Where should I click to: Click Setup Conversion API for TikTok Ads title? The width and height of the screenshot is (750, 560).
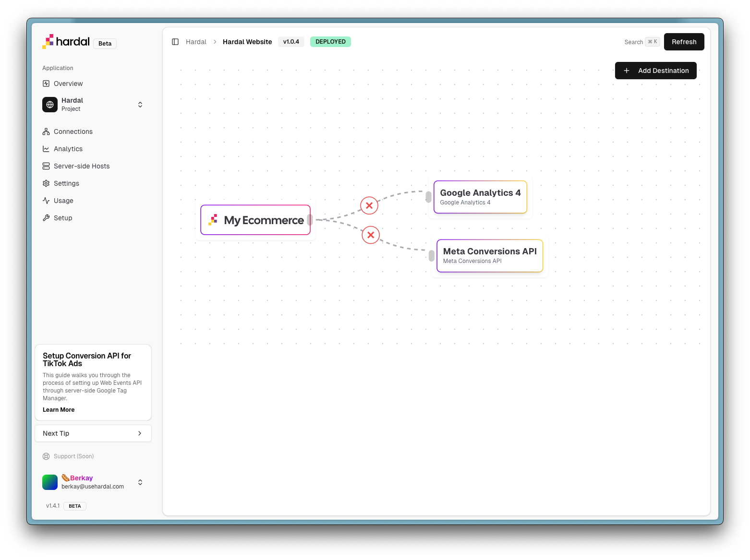87,359
